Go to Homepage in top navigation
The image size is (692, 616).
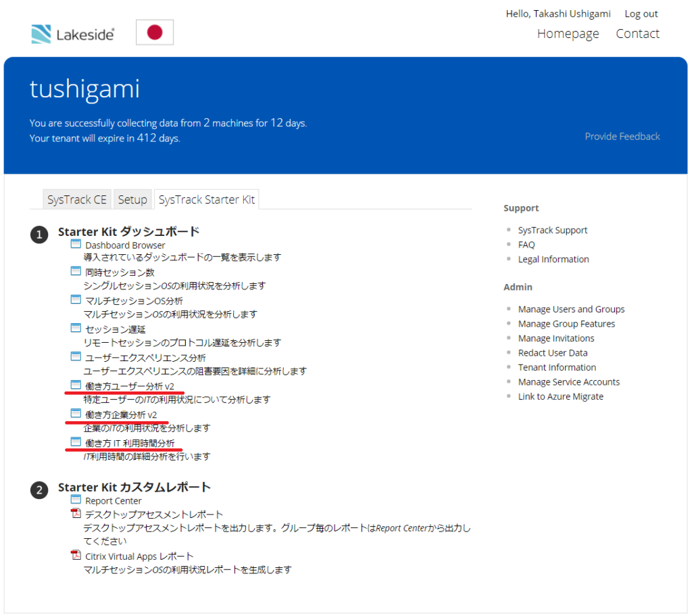pyautogui.click(x=568, y=34)
